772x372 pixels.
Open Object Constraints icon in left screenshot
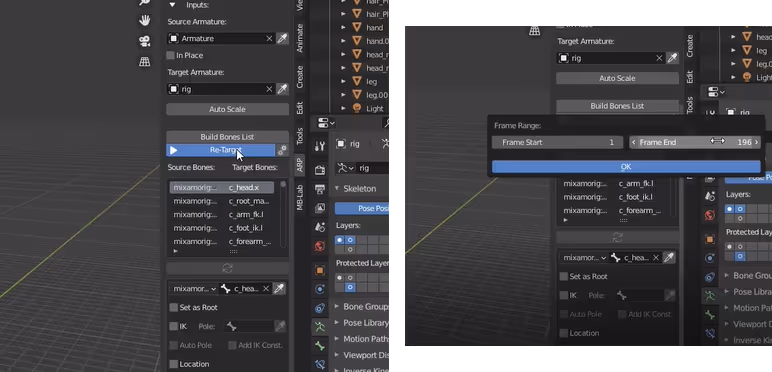[320, 308]
